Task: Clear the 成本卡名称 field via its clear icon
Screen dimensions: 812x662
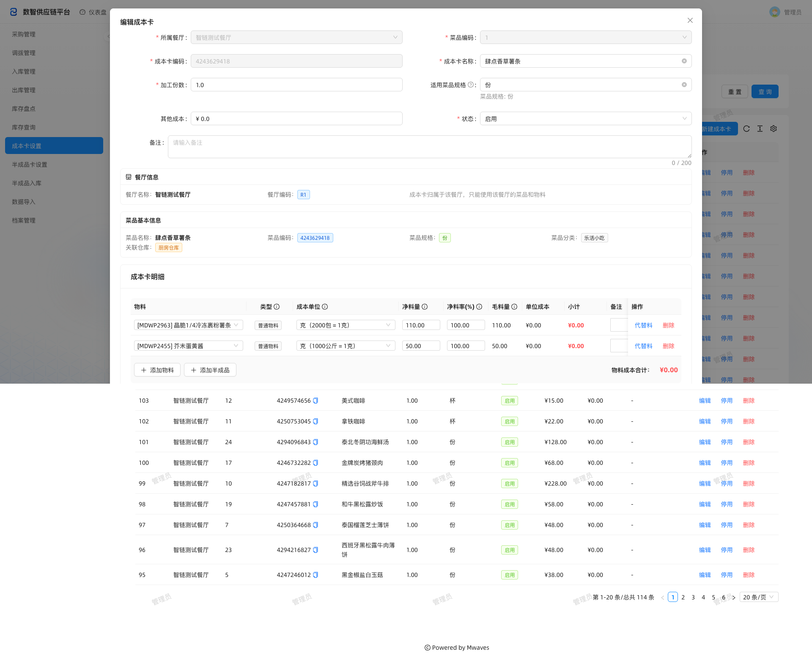Action: coord(684,61)
